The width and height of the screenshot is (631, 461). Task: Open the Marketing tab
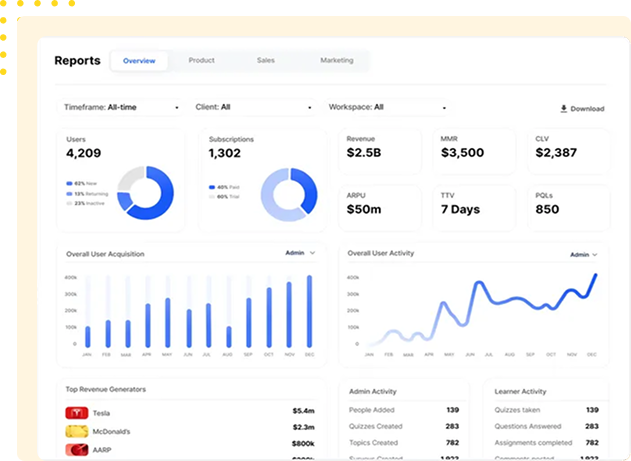click(x=336, y=61)
